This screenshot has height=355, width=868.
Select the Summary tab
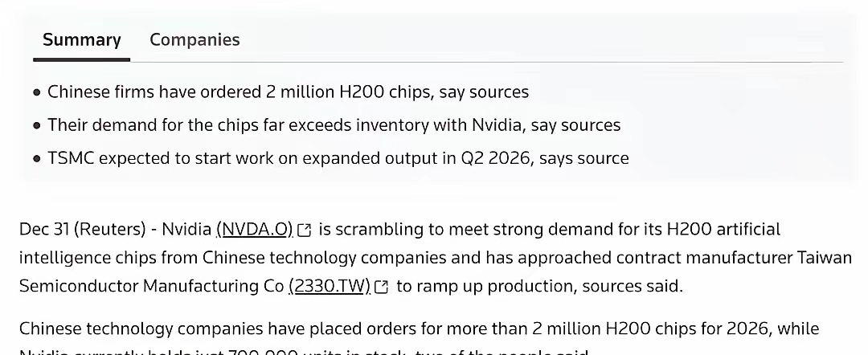82,39
